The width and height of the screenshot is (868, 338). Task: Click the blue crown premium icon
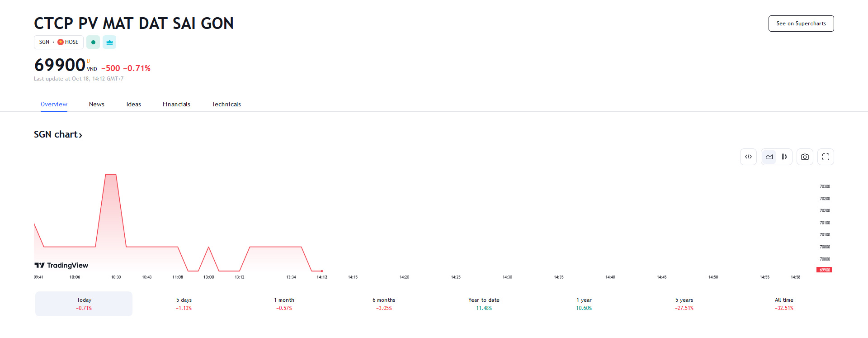(x=109, y=42)
